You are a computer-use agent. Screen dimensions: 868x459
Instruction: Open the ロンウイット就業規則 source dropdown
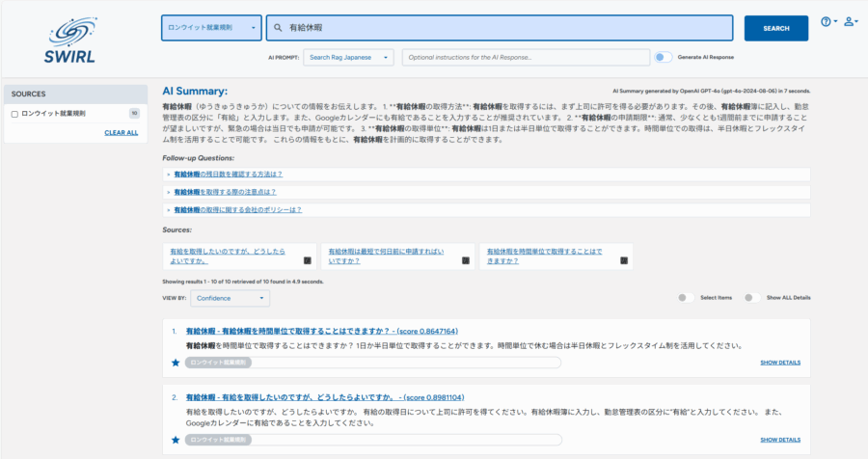coord(211,28)
